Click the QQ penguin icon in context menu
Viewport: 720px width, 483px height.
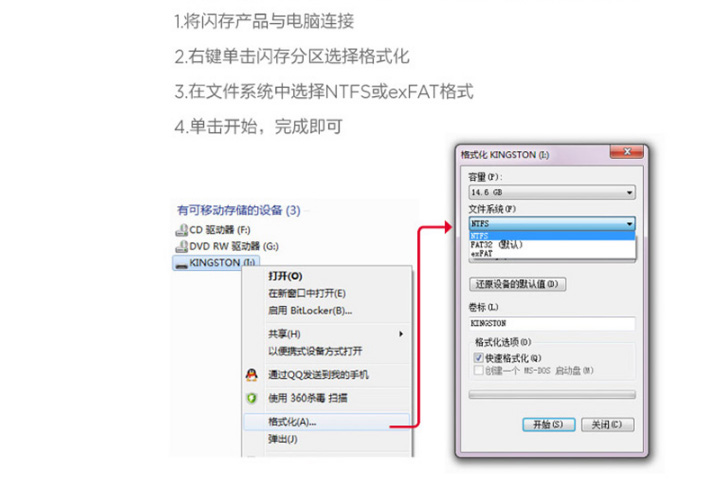(x=252, y=375)
